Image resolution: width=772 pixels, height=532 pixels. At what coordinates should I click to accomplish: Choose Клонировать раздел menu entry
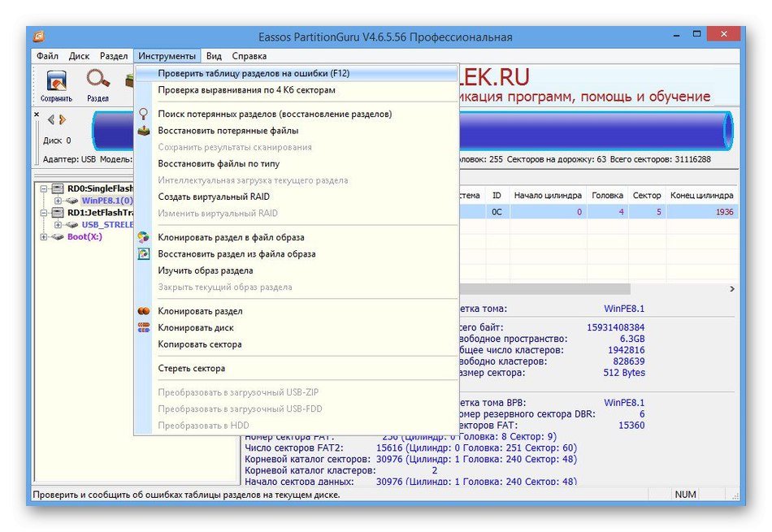[297, 311]
